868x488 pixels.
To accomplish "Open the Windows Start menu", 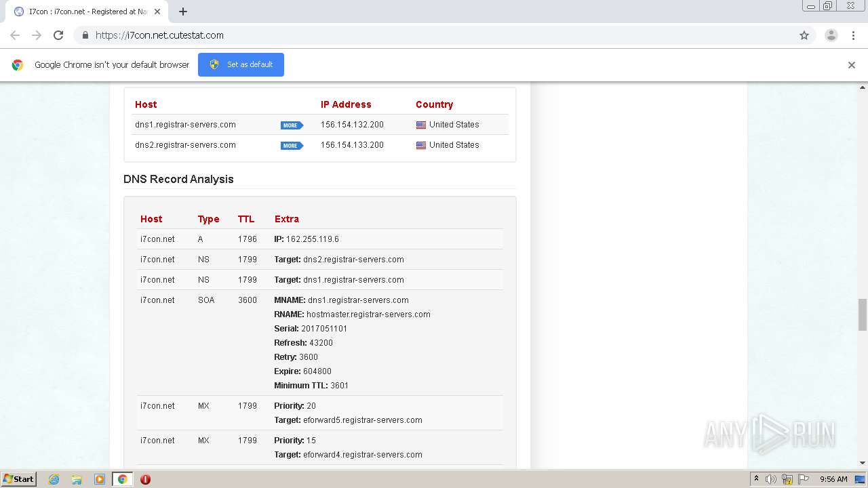I will point(19,479).
